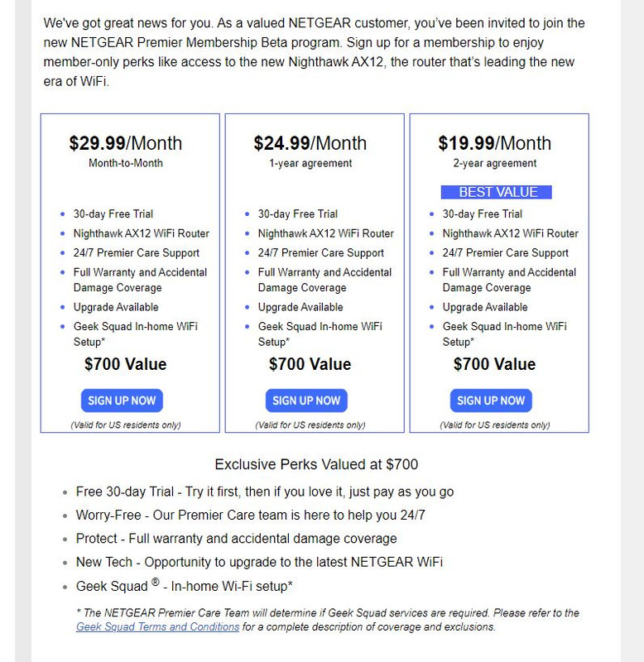Click the Protect full warranty perk line

click(x=236, y=539)
